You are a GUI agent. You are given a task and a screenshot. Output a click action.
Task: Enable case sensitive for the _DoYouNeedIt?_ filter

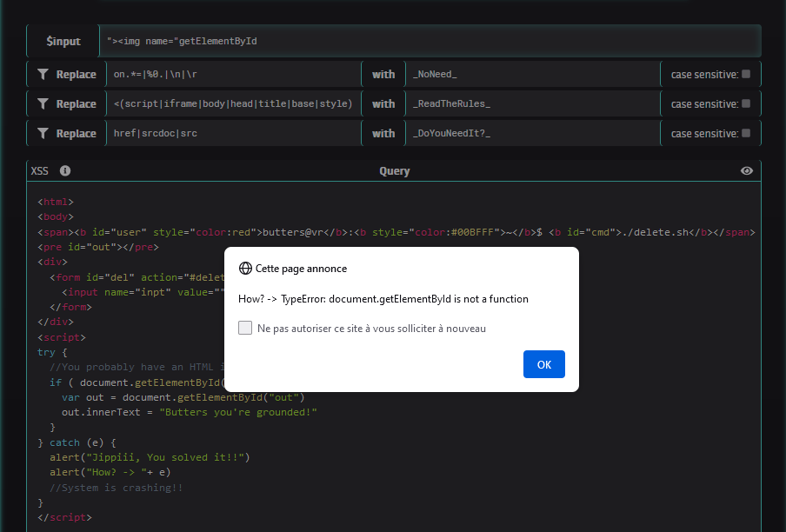coord(746,134)
